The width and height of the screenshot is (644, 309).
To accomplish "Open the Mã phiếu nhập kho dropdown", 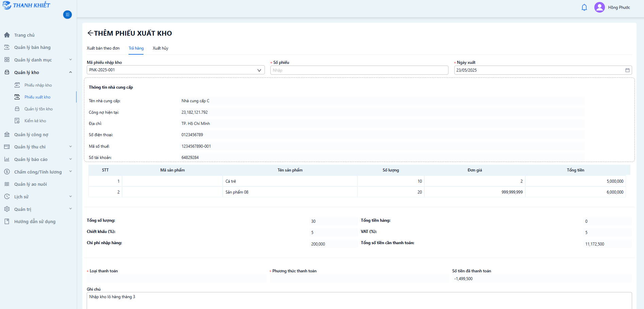I will pyautogui.click(x=175, y=70).
